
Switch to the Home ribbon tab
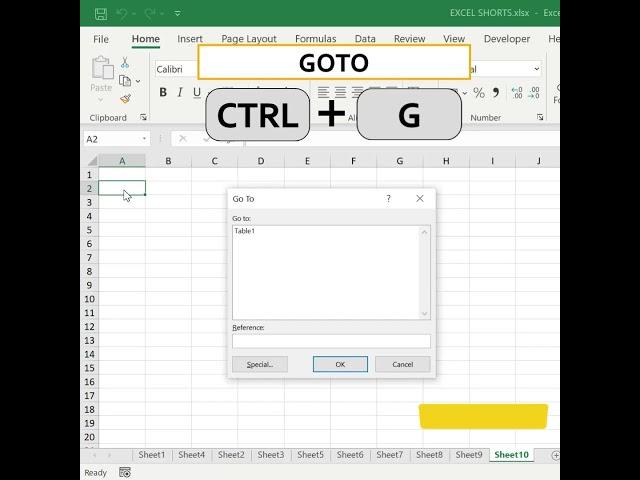(x=146, y=39)
